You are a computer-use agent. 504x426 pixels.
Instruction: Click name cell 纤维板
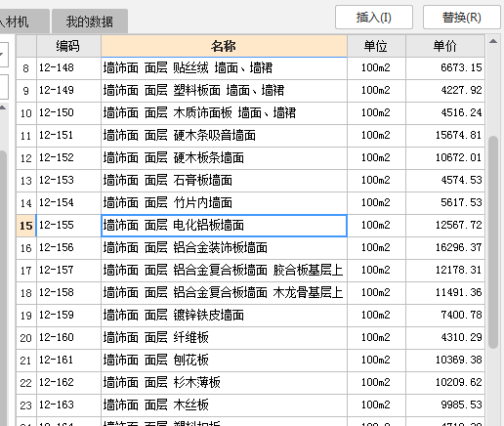(224, 338)
